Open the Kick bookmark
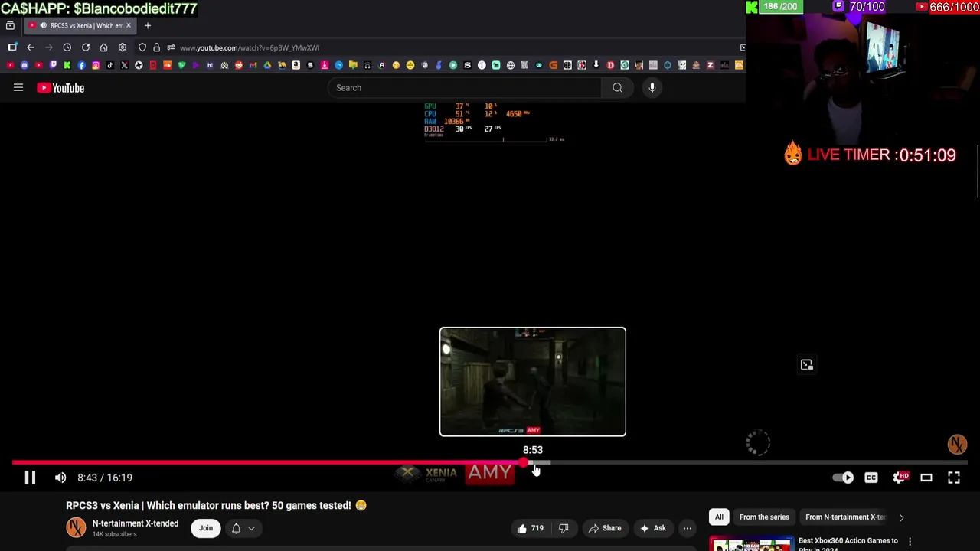Viewport: 980px width, 551px height. 67,65
